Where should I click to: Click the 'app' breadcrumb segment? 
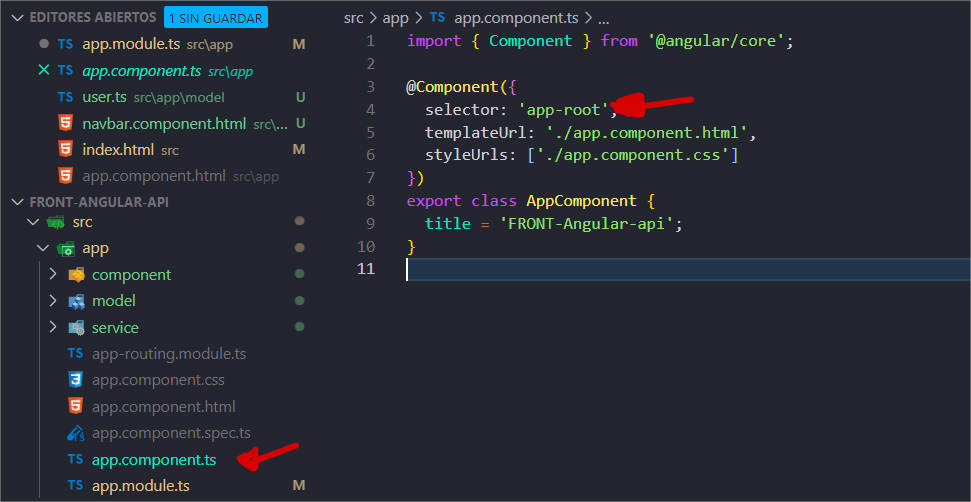[x=396, y=19]
